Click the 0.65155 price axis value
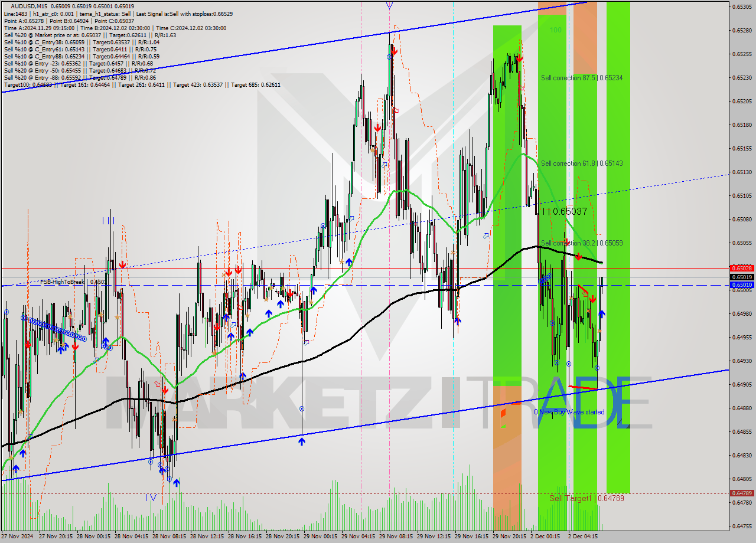Viewport: 756px width, 543px height. 742,148
